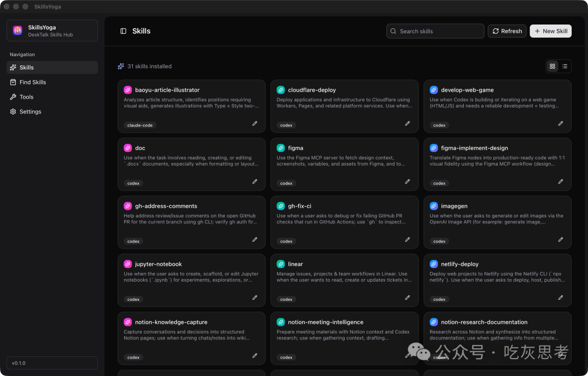Screen dimensions: 588x376
Task: Select the '31 skills installed' text
Action: [x=150, y=66]
